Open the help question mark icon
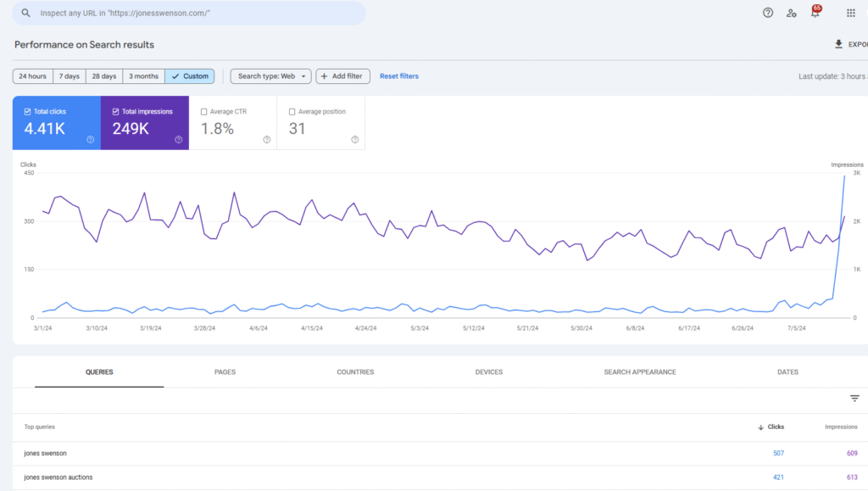The height and width of the screenshot is (491, 868). (x=768, y=13)
